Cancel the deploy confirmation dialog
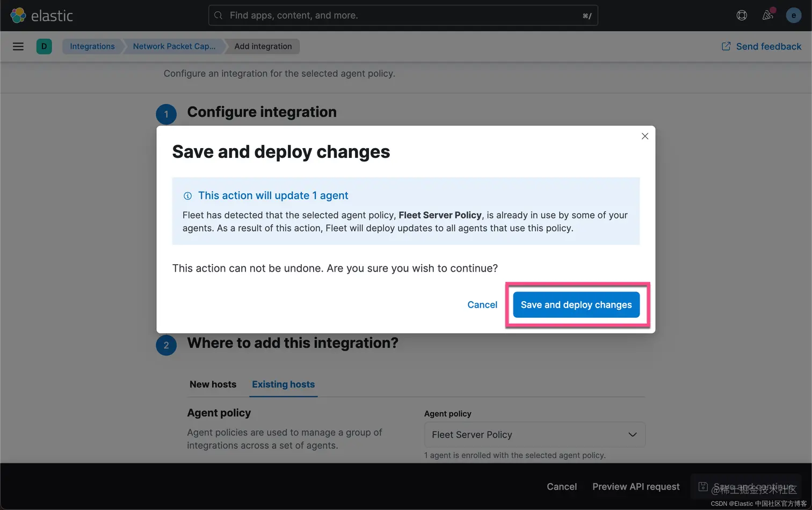This screenshot has width=812, height=510. 482,304
